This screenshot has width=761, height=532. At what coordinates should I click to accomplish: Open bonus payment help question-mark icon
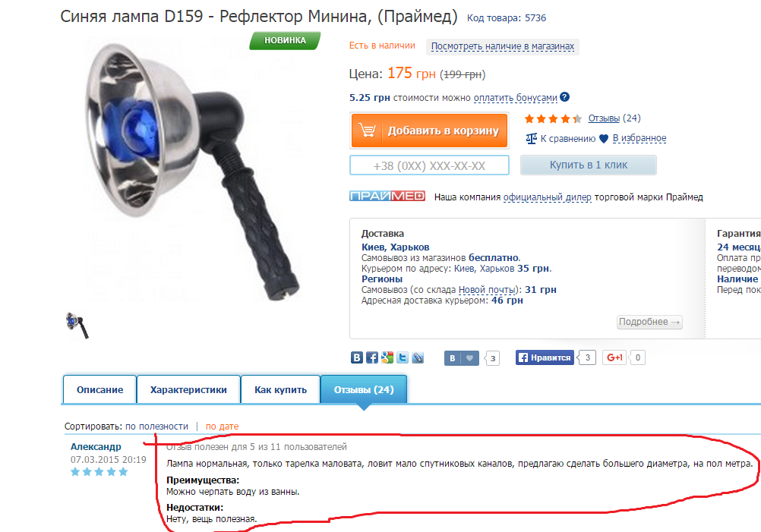564,97
